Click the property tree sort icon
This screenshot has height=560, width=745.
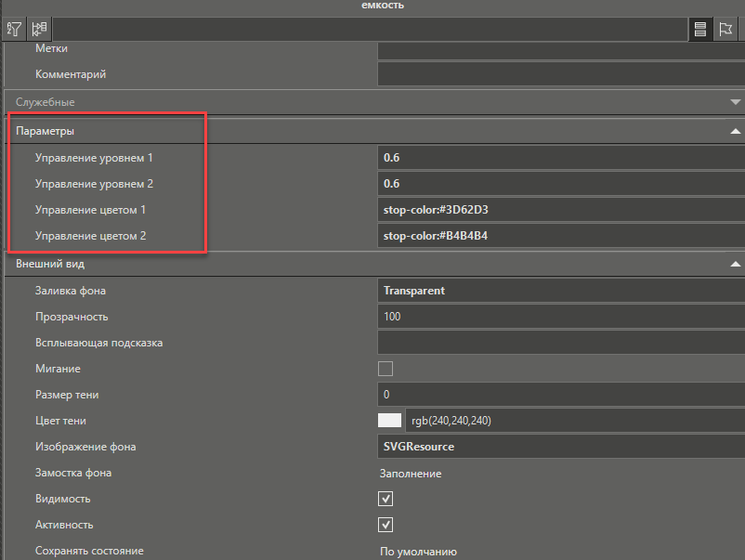tap(39, 29)
